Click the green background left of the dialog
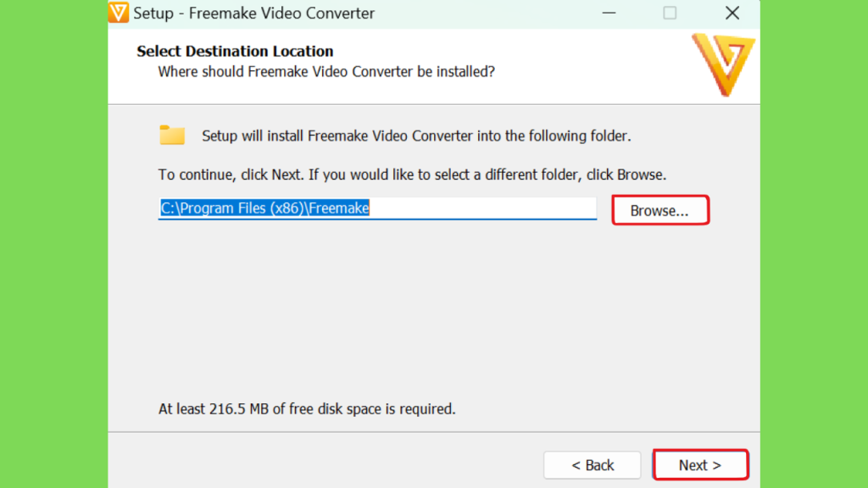Screen dimensions: 868x488 tap(53, 244)
